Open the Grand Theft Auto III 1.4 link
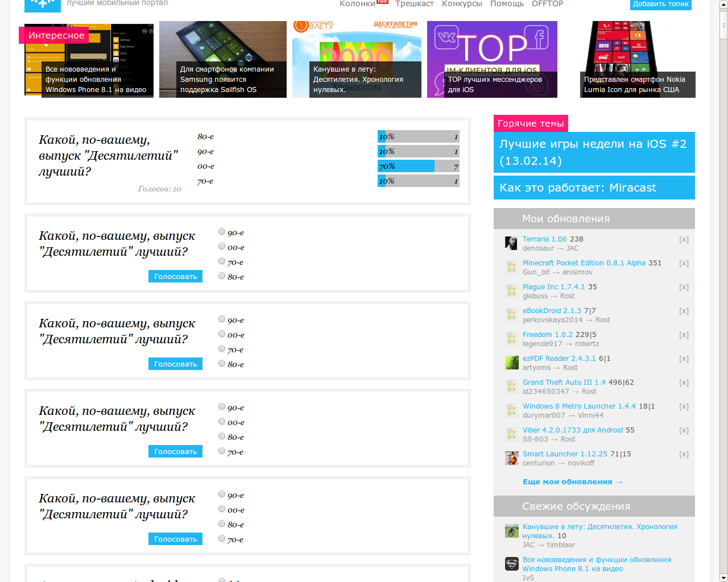 click(564, 383)
